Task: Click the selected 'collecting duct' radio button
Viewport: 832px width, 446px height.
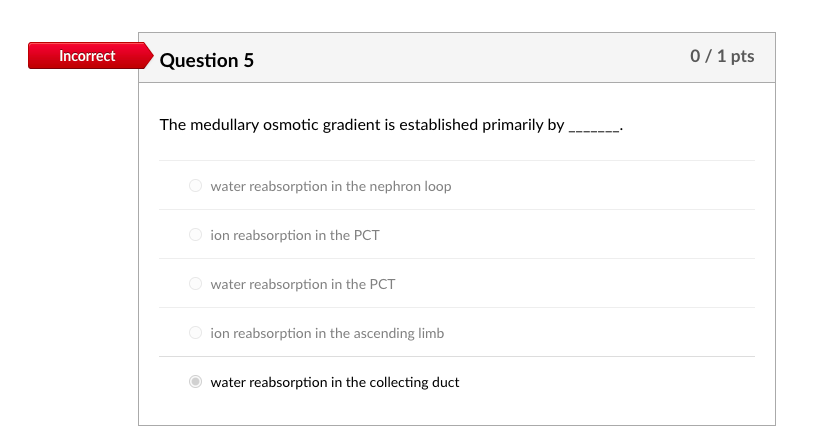Action: click(x=195, y=382)
